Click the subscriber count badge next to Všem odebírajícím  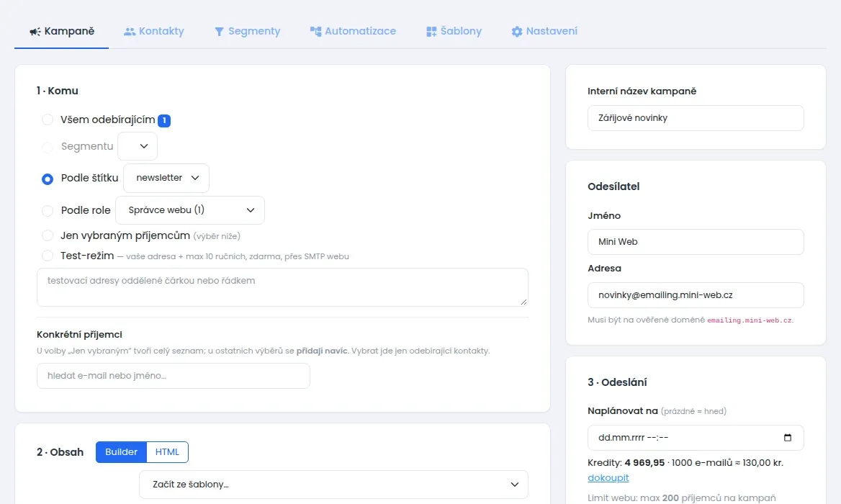[x=164, y=121]
